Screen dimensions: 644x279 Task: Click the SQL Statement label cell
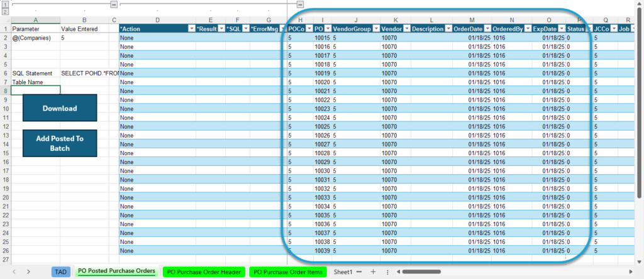click(36, 73)
